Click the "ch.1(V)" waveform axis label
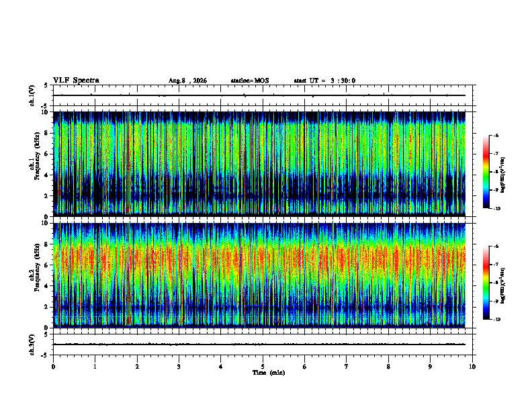Screen dimensions: 532x411 click(32, 95)
